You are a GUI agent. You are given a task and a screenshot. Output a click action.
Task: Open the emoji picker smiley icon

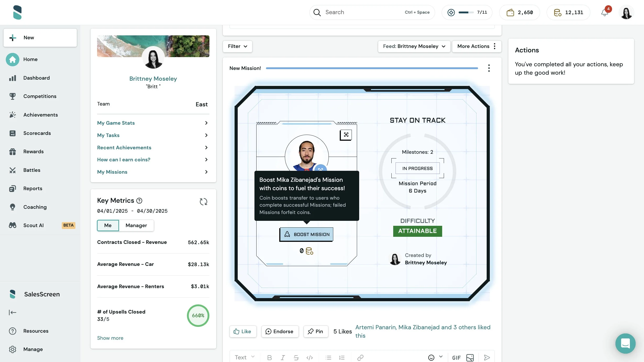431,358
